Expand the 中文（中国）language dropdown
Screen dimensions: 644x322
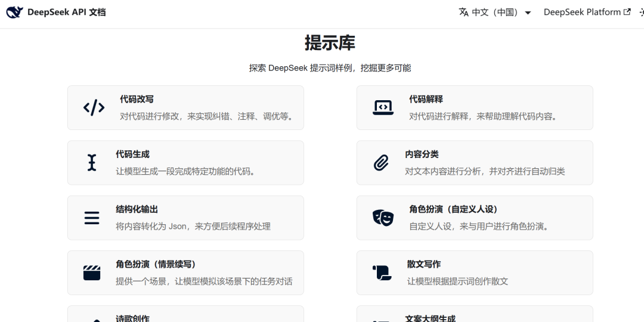pos(495,13)
